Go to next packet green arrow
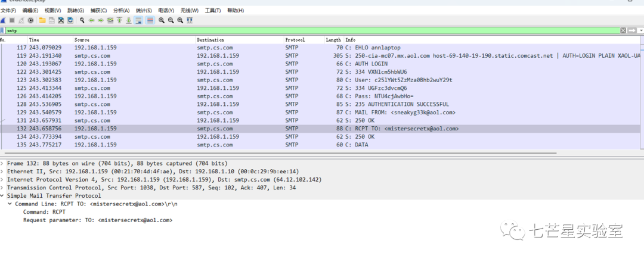 pyautogui.click(x=101, y=20)
